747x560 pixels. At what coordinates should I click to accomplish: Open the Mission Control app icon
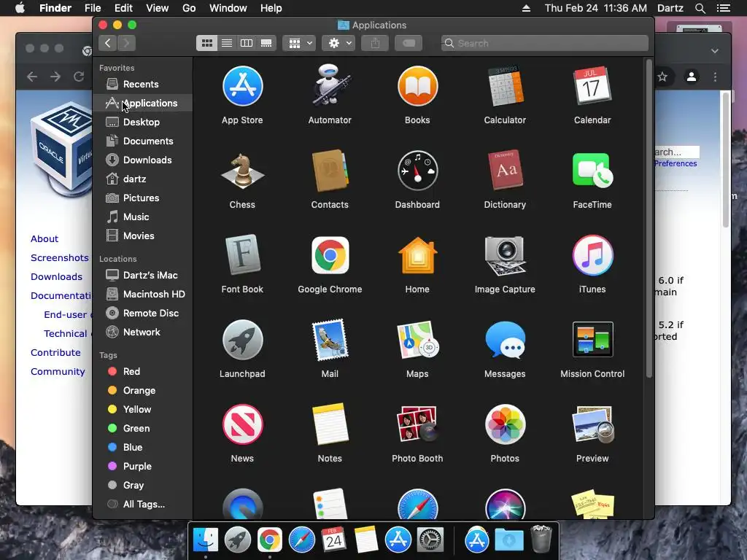(x=592, y=340)
